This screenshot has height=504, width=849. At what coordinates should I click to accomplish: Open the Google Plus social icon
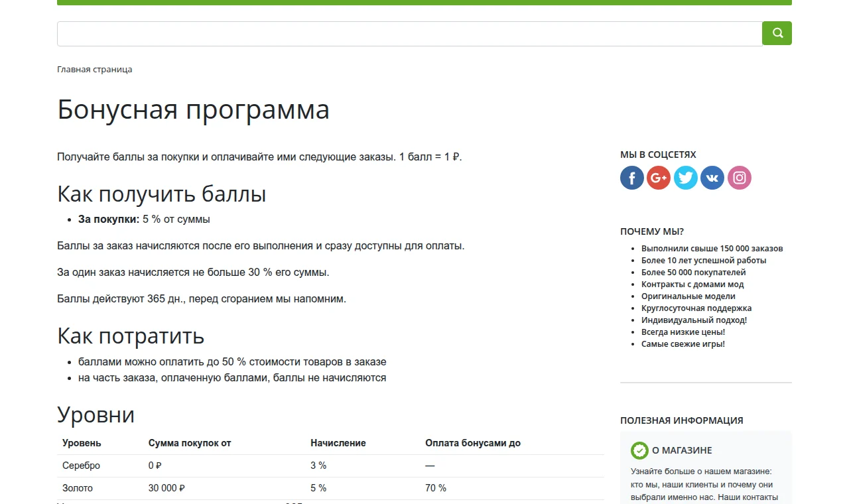[659, 178]
